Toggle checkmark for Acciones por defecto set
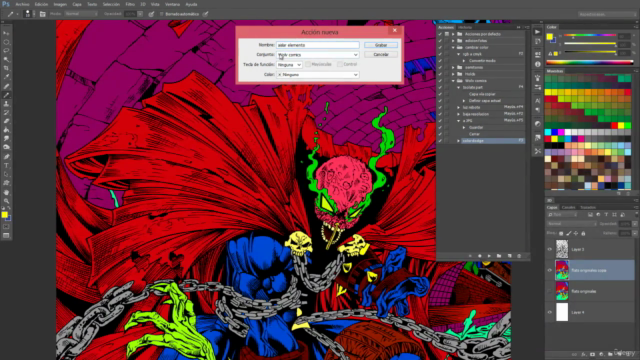 (x=440, y=34)
